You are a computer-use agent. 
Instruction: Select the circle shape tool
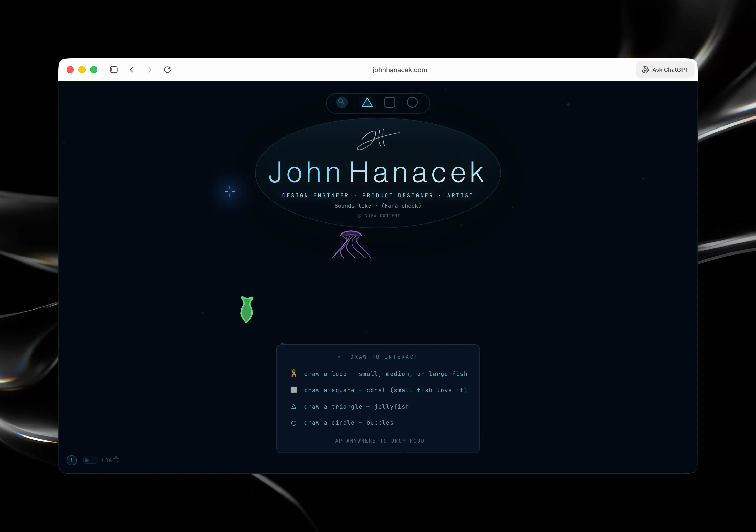click(x=412, y=102)
